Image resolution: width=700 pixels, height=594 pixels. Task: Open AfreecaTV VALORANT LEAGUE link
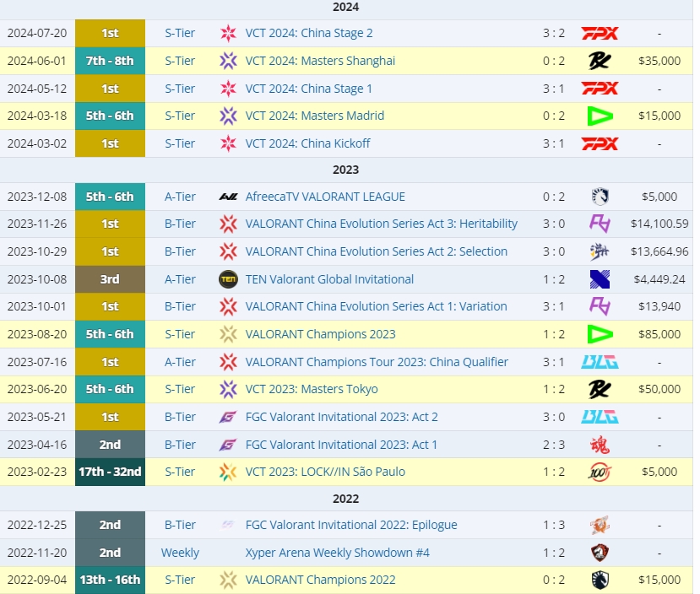pos(325,197)
